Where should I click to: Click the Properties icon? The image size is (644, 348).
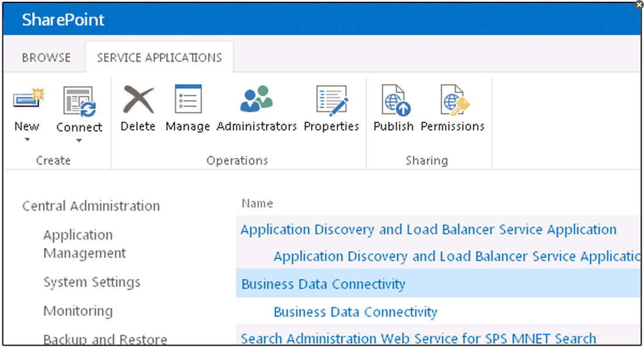(x=332, y=100)
